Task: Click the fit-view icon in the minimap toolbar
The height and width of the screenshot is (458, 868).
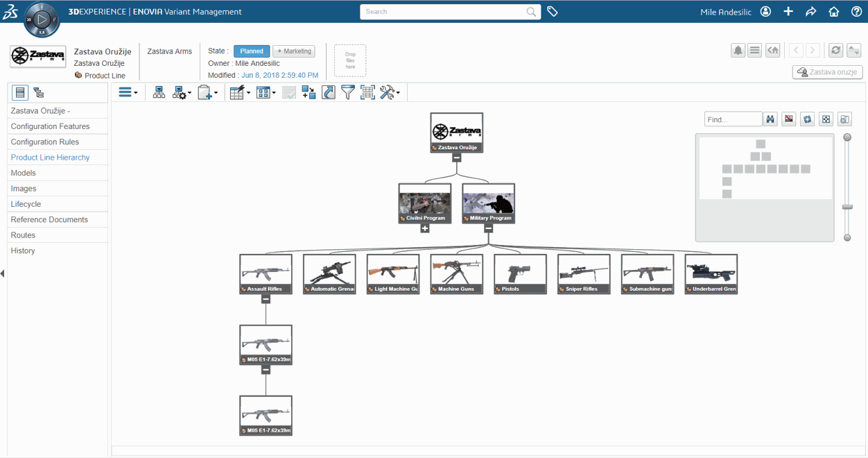Action: pos(826,119)
